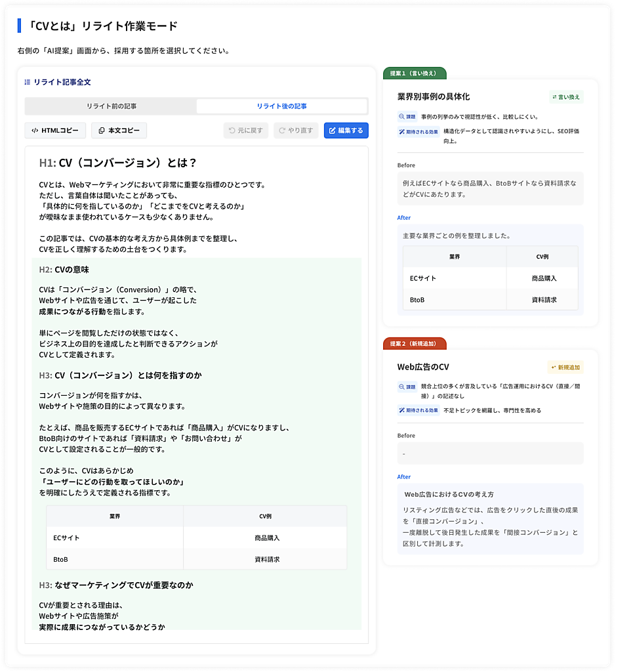Click page title 「CVとは」リライト作業モード
This screenshot has width=633, height=672.
pos(102,26)
